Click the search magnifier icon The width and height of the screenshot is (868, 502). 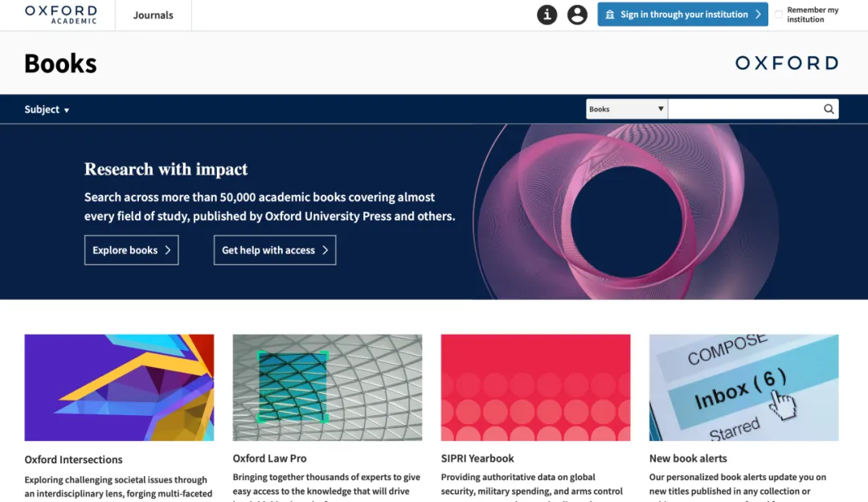tap(828, 109)
